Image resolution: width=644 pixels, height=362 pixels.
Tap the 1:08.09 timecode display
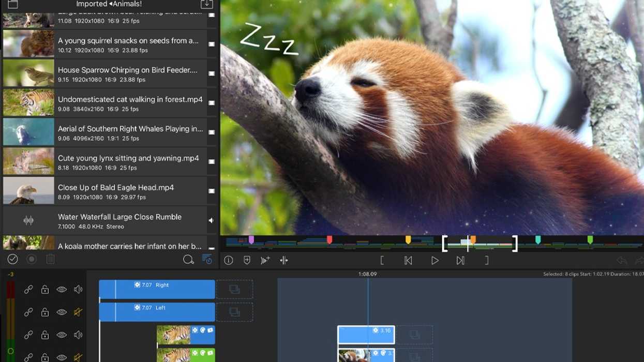pyautogui.click(x=367, y=274)
